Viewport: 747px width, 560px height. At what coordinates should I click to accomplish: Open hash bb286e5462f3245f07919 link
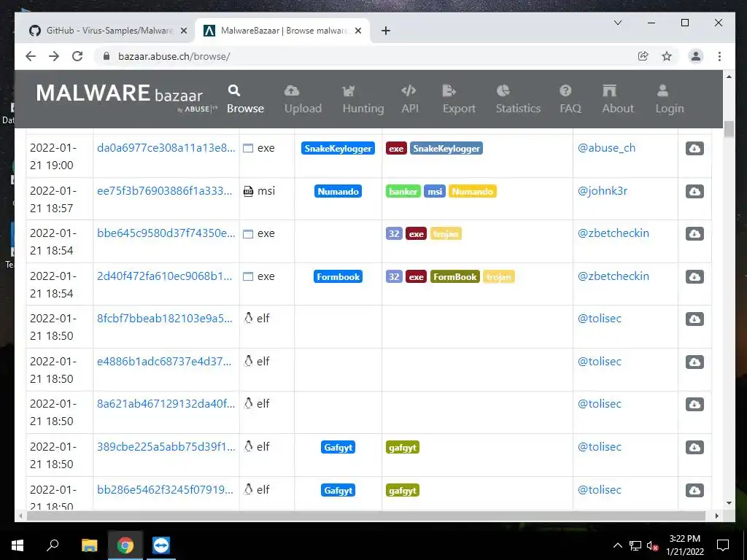click(165, 489)
